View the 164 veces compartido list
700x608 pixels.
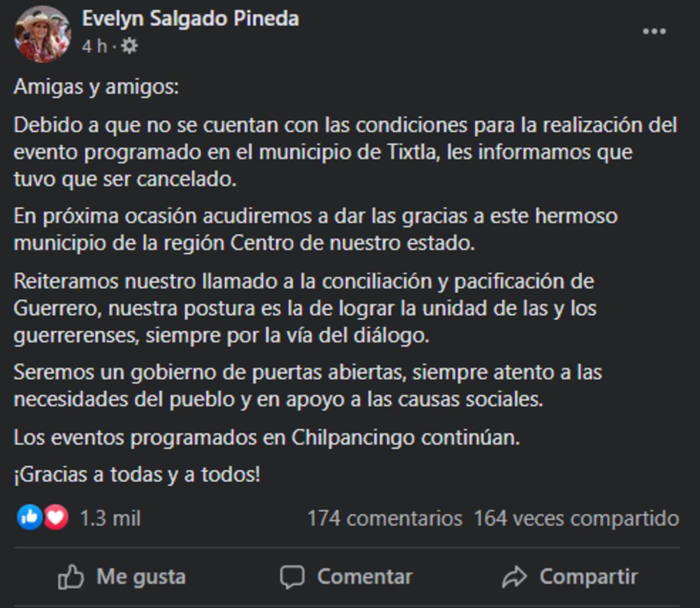click(x=576, y=518)
